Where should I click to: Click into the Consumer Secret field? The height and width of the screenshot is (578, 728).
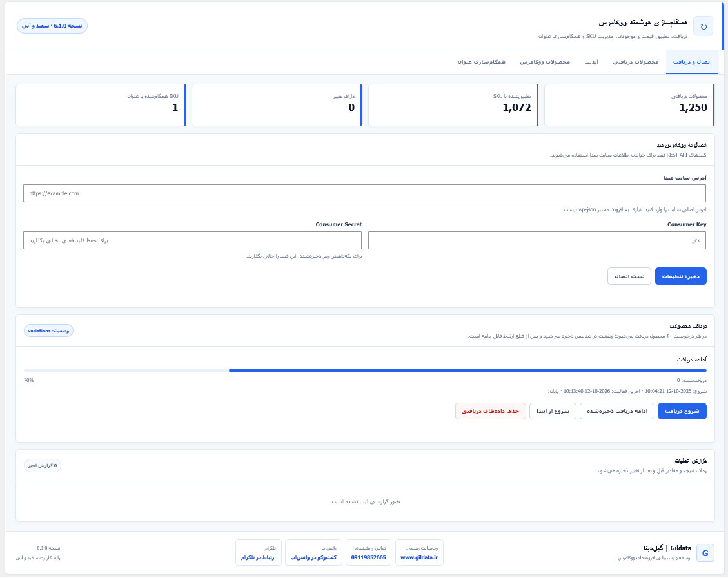point(192,241)
